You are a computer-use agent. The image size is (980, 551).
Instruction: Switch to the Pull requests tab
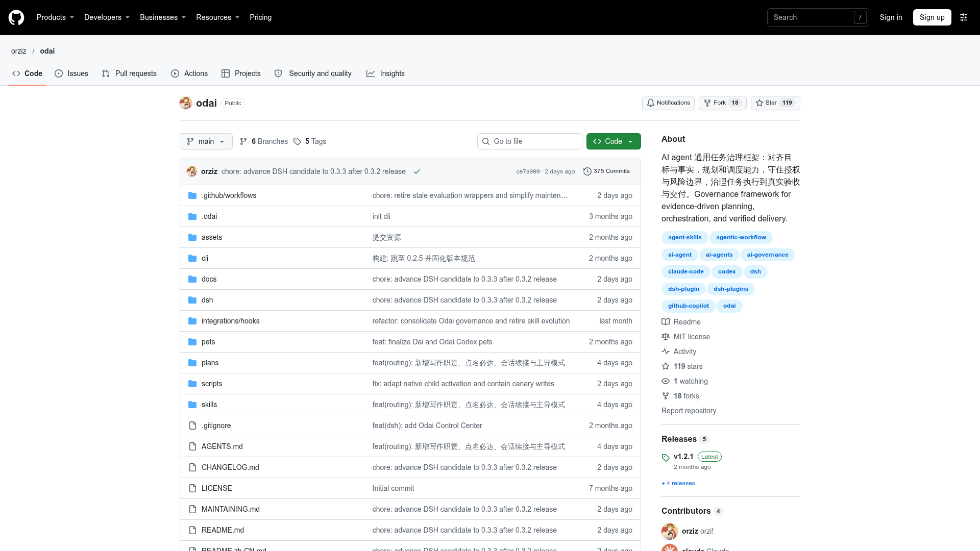coord(129,73)
